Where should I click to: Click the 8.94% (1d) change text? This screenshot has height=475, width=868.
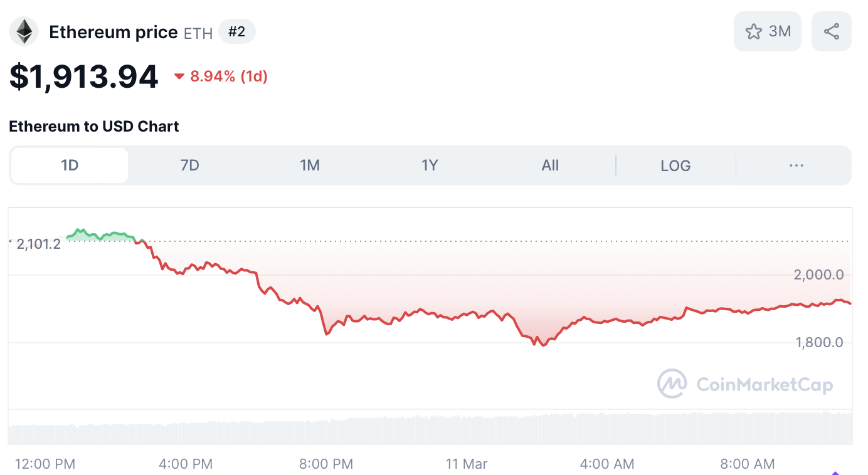(x=229, y=76)
